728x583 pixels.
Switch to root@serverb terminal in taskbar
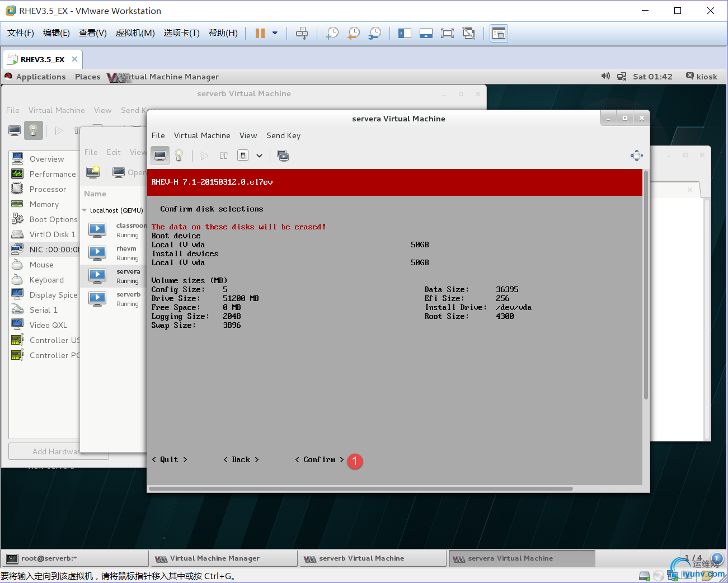(x=75, y=558)
